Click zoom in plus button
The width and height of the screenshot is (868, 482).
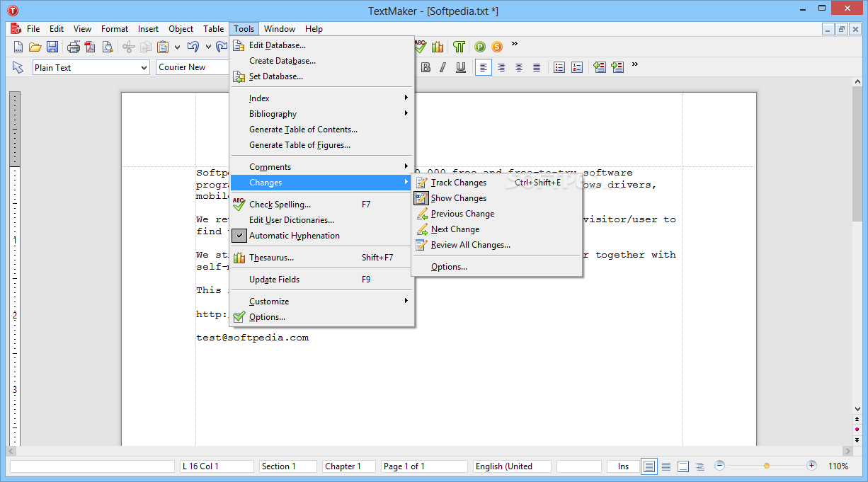[x=811, y=466]
